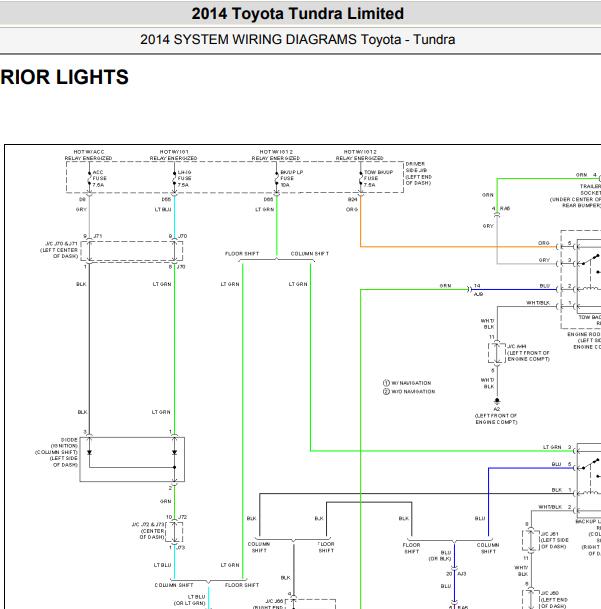Click the "W/ NAVIGATION" legend note
This screenshot has height=609, width=601.
(407, 383)
